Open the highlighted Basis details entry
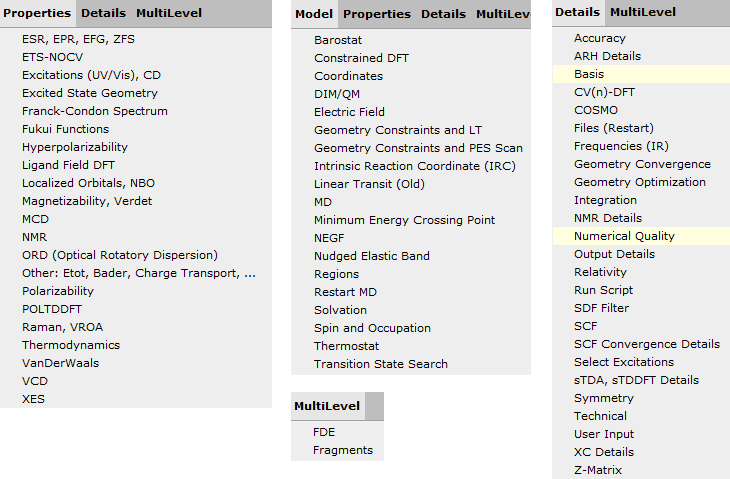Viewport: 730px width, 479px height. (588, 74)
